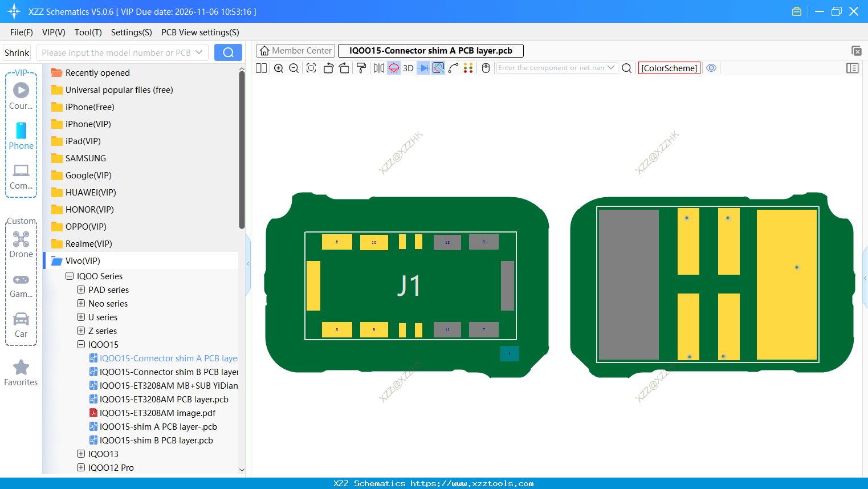Image resolution: width=868 pixels, height=489 pixels.
Task: Expand the Neo series tree node
Action: [80, 303]
